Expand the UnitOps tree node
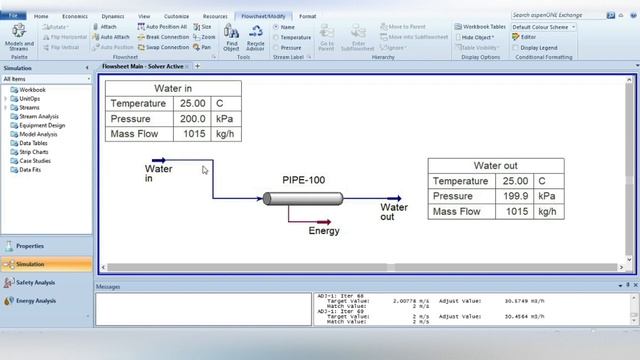This screenshot has height=360, width=640. click(x=5, y=99)
